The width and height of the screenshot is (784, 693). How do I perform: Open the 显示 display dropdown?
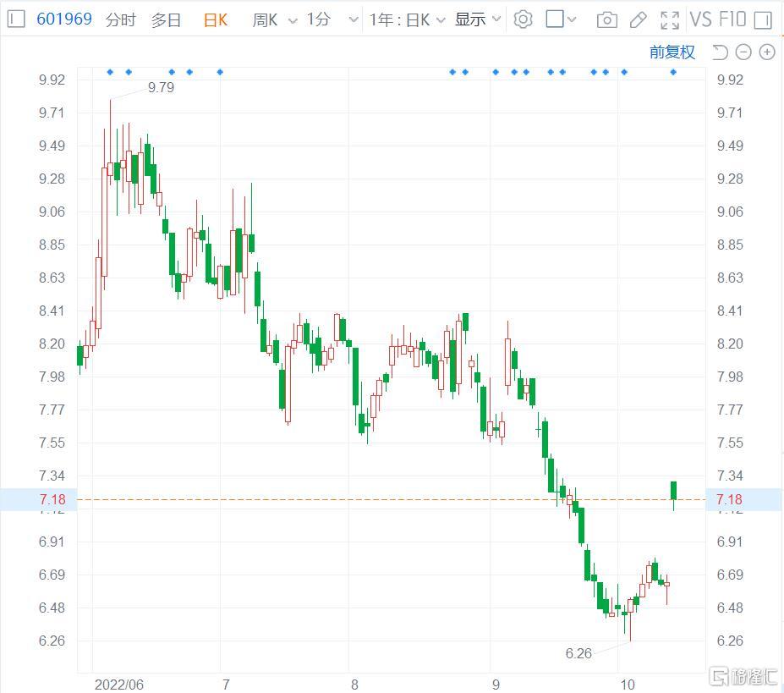point(478,19)
